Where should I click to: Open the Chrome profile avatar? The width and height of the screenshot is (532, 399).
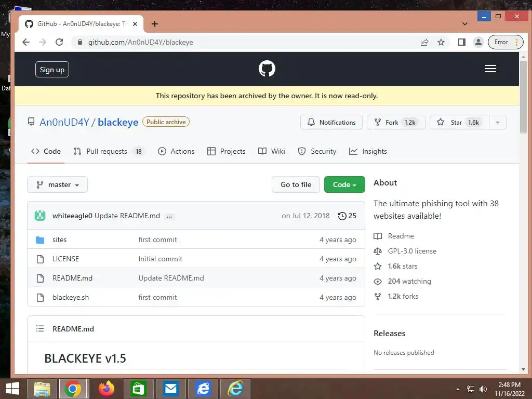478,42
